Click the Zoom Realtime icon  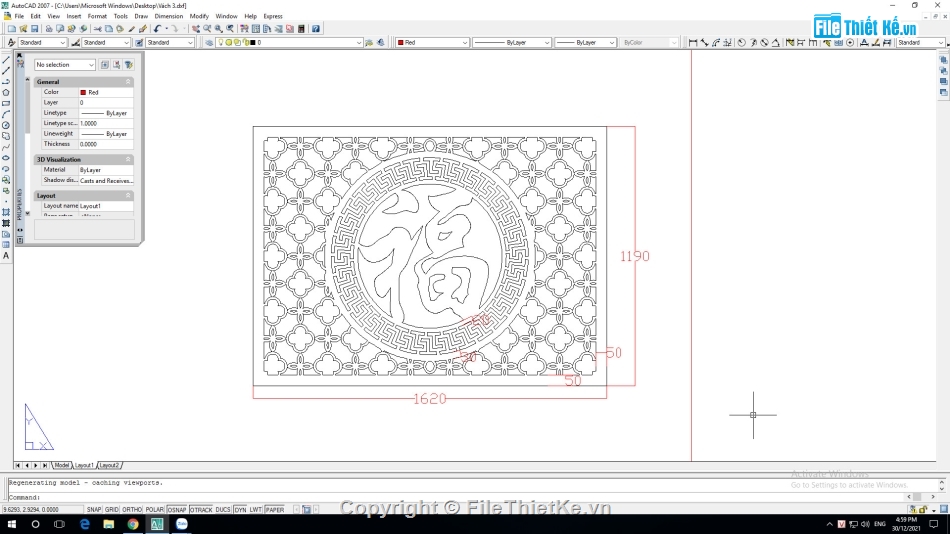207,28
